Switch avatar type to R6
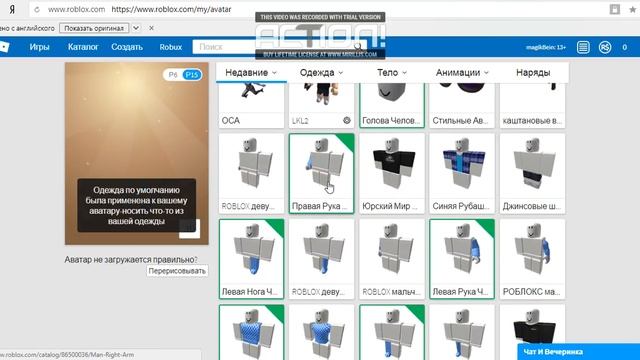Image resolution: width=640 pixels, height=360 pixels. 173,75
